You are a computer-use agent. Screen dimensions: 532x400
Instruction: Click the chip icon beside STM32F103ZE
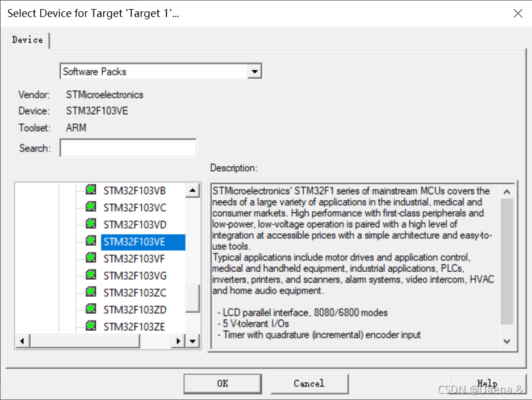(x=91, y=326)
